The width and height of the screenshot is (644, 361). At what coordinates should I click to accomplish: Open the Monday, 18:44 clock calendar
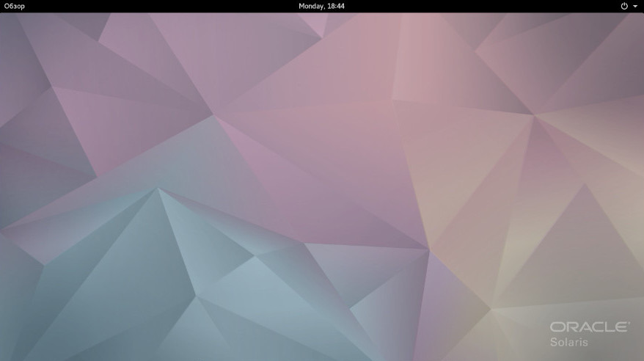[321, 6]
